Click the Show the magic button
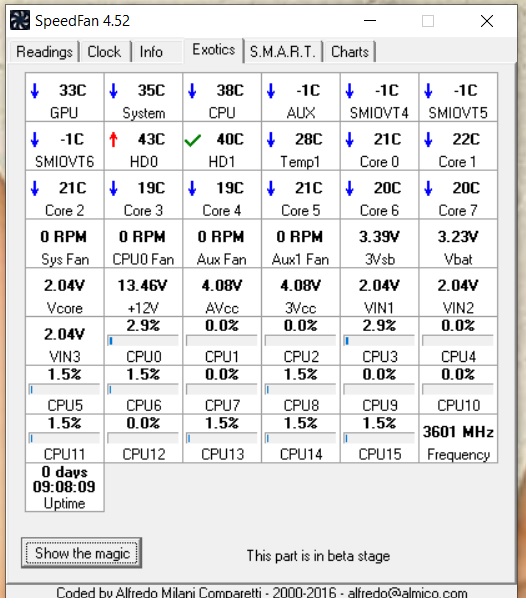Screen dimensions: 526x604 pos(82,553)
